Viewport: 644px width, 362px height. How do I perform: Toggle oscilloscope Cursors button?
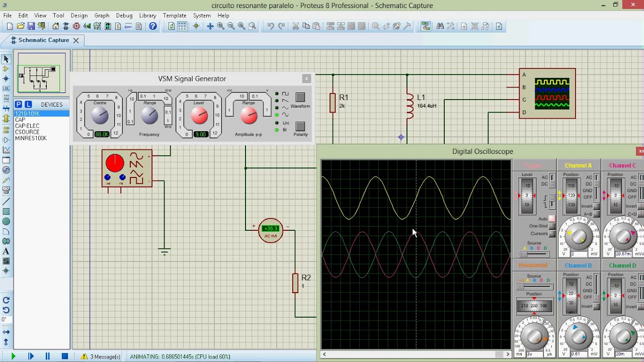coord(552,234)
